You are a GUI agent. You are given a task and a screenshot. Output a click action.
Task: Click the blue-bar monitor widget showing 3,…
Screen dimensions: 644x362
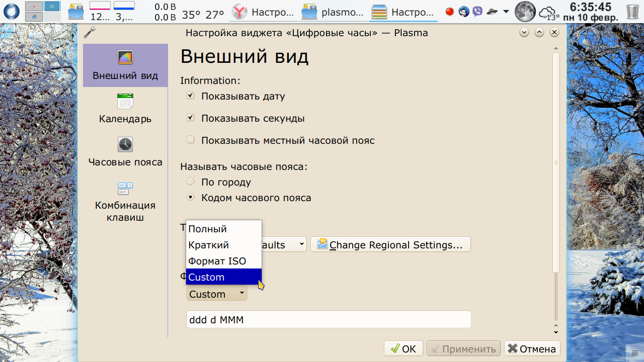pyautogui.click(x=124, y=12)
